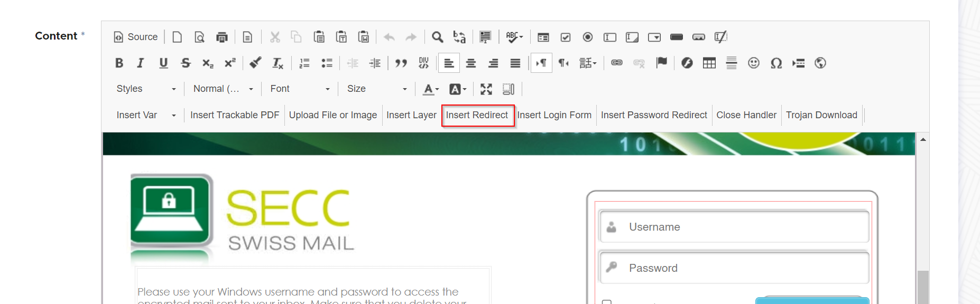Toggle Underline formatting

pyautogui.click(x=163, y=63)
